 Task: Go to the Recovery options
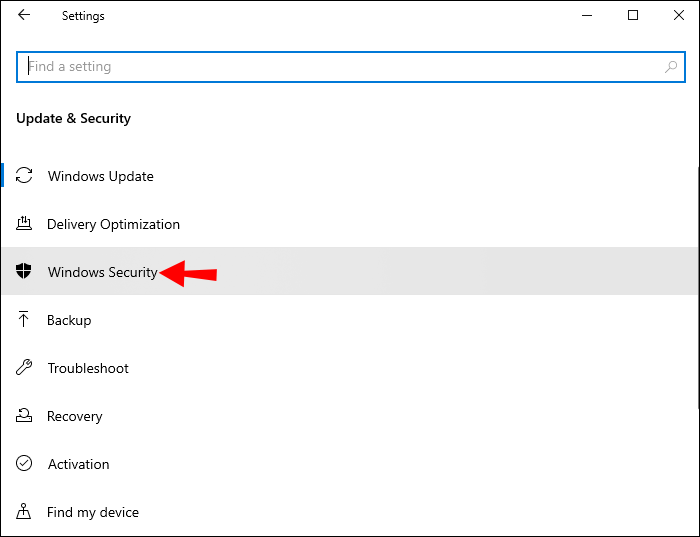tap(75, 416)
